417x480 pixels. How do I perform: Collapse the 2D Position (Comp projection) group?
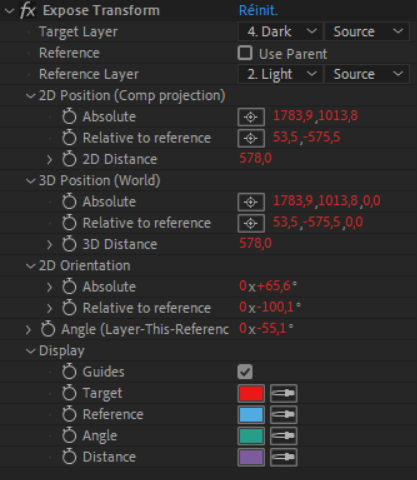(x=31, y=96)
